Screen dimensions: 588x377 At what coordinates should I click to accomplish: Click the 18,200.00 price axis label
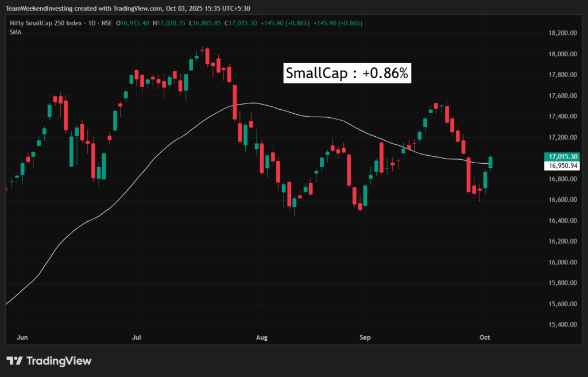(x=563, y=33)
